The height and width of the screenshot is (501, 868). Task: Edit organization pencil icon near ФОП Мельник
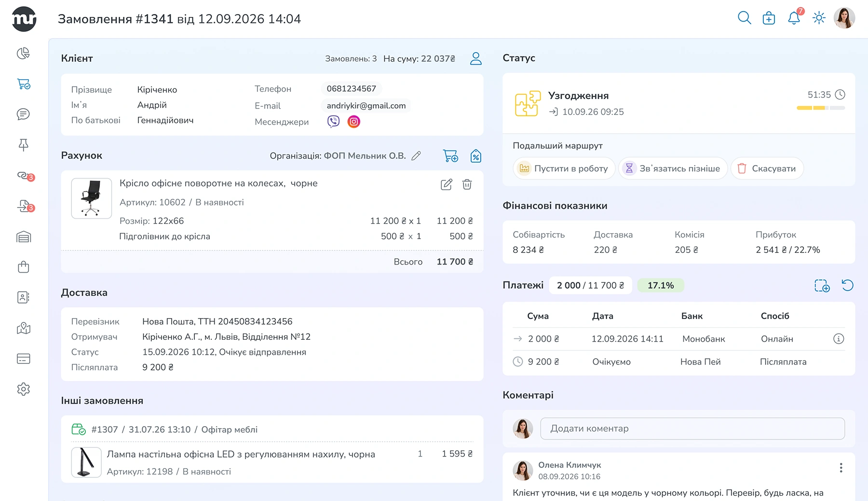coord(416,155)
